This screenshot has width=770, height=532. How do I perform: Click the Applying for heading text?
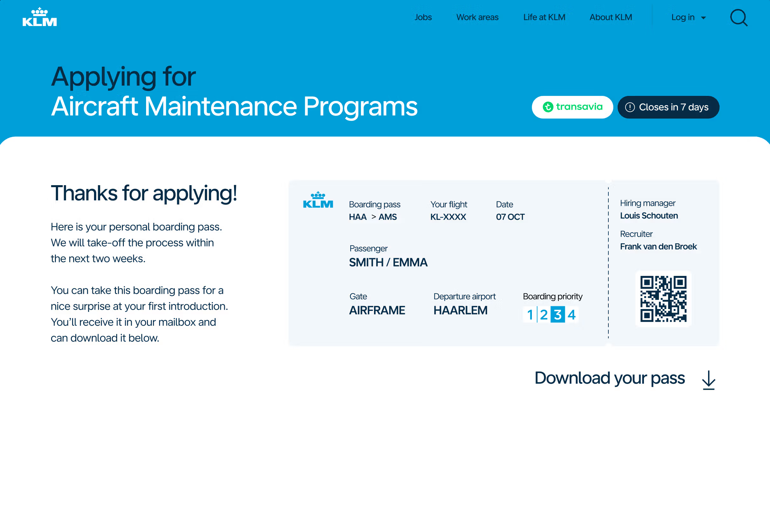click(x=123, y=77)
